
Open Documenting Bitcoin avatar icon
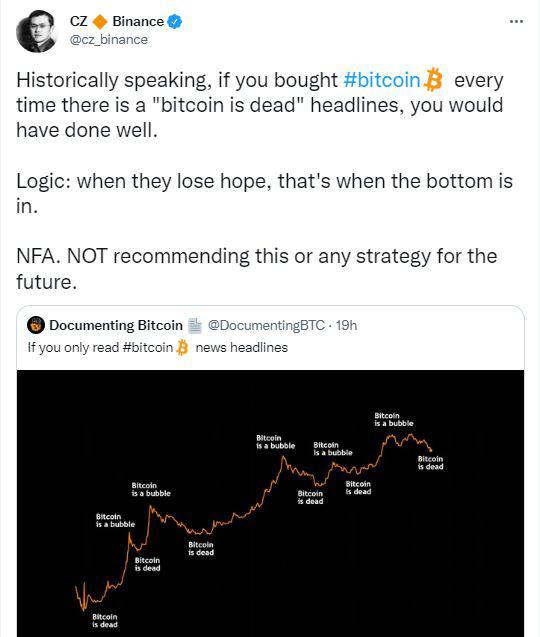(36, 325)
